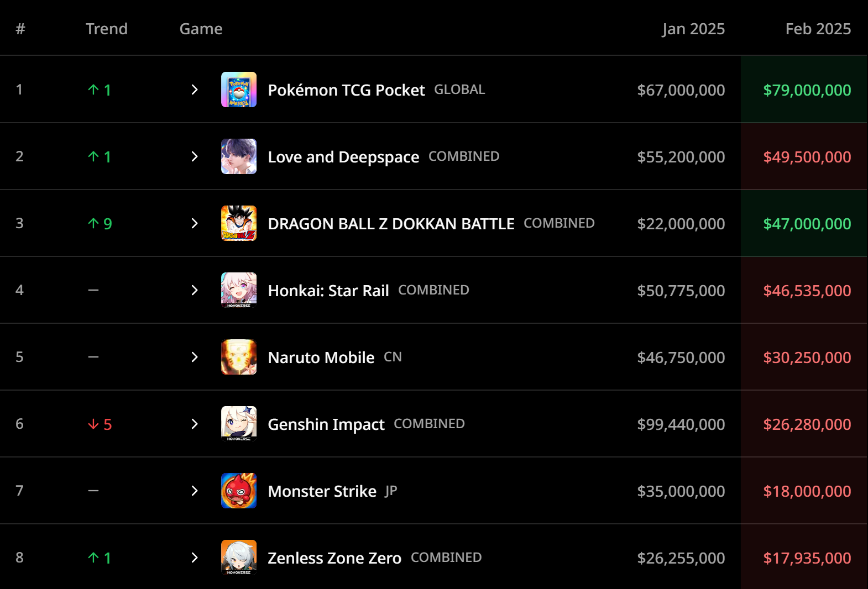
Task: Click the Genshin Impact Paimon icon
Action: point(239,424)
